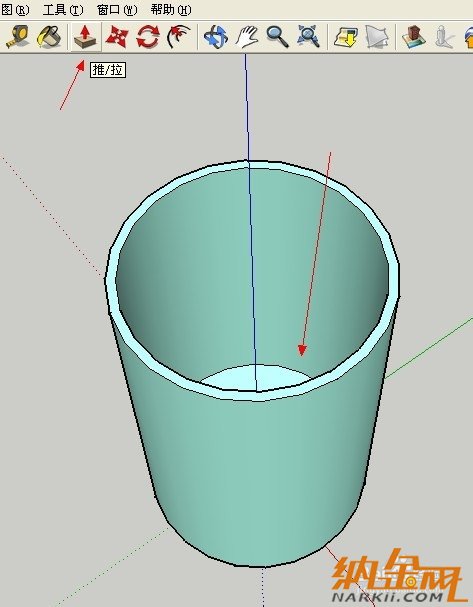Click the greyed Share Model icon

pos(376,37)
